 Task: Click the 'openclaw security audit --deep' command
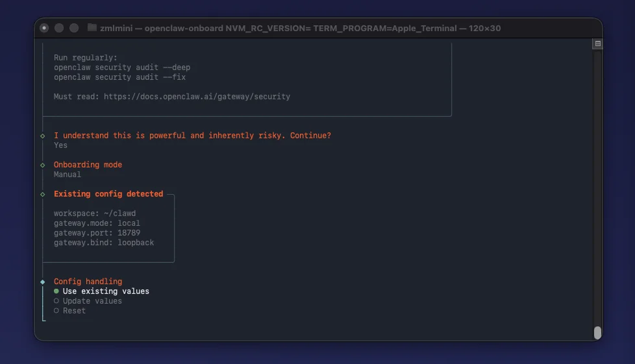click(x=122, y=67)
